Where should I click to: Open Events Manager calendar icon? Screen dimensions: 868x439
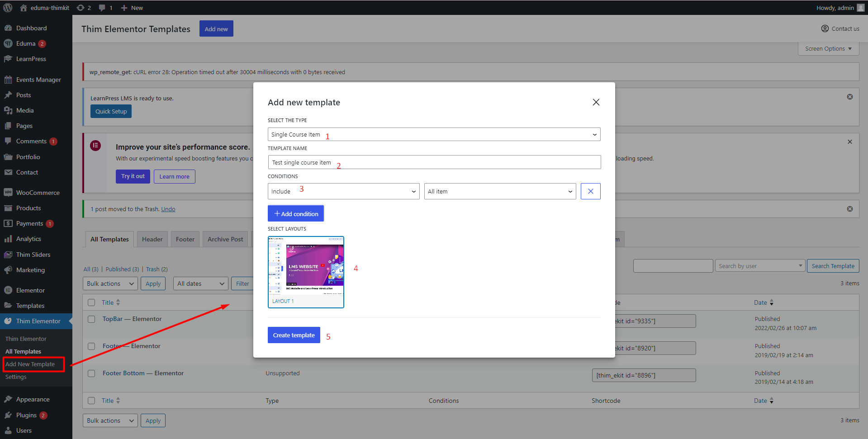click(x=8, y=80)
